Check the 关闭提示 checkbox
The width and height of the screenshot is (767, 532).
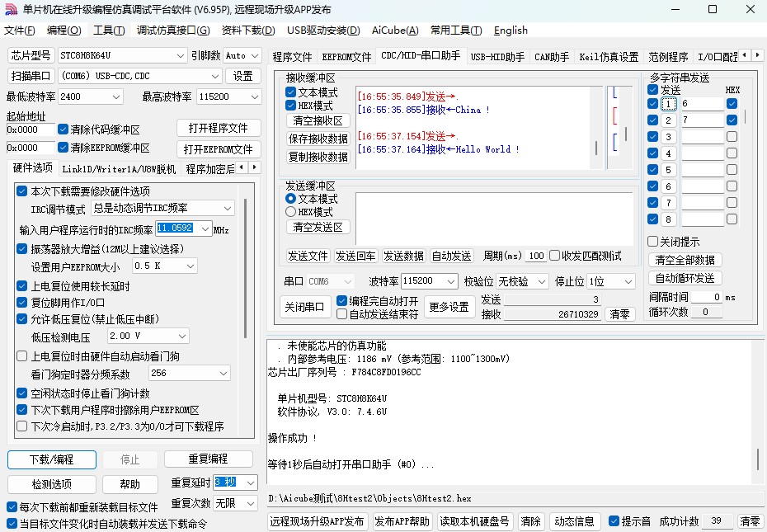pyautogui.click(x=652, y=242)
